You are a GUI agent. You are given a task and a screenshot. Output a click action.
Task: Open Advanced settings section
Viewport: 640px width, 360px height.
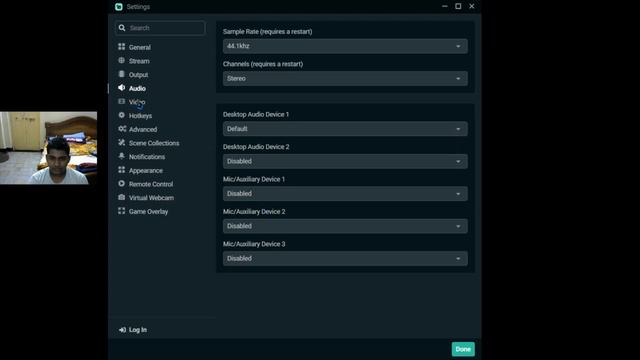[x=143, y=129]
